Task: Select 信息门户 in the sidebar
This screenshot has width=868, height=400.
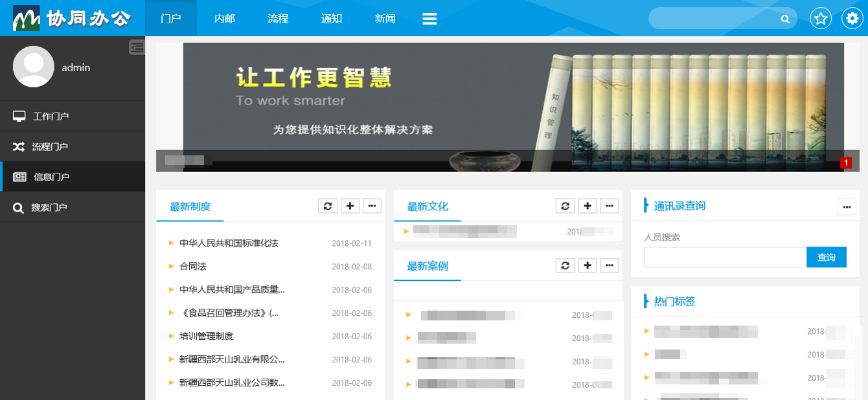Action: [73, 177]
